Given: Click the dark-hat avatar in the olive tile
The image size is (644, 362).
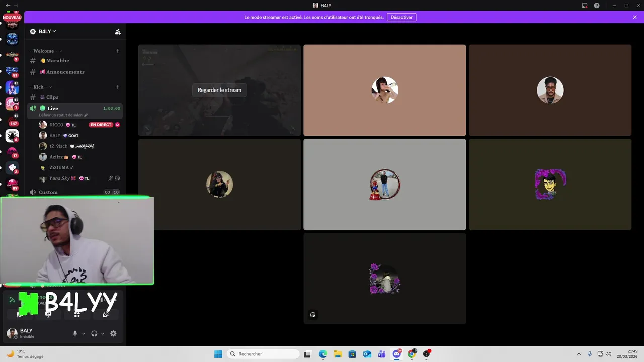Looking at the screenshot, I should pyautogui.click(x=219, y=184).
